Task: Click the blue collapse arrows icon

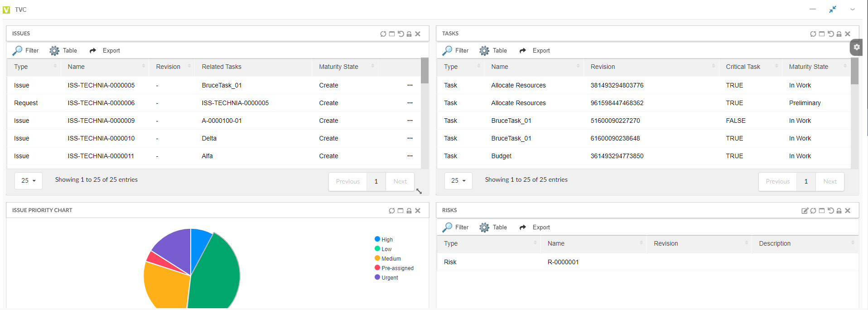Action: (833, 10)
